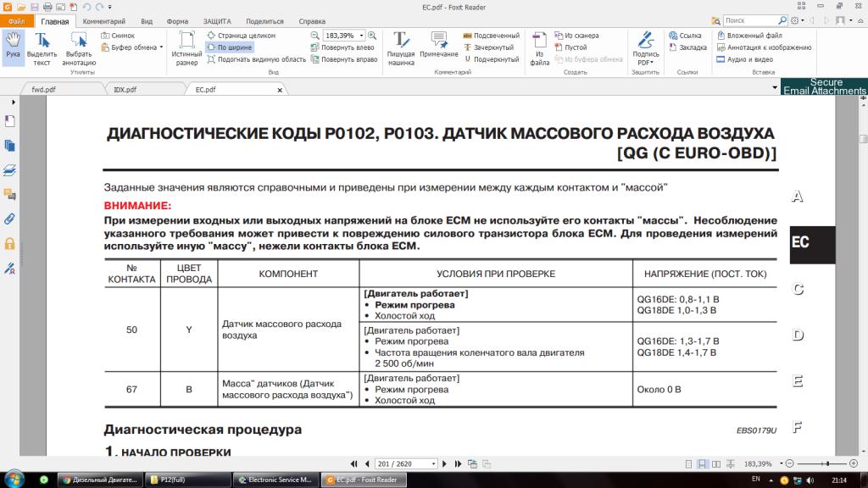Screen dimensions: 868x488
Task: Switch to the Вид ribbon tab
Action: 147,21
